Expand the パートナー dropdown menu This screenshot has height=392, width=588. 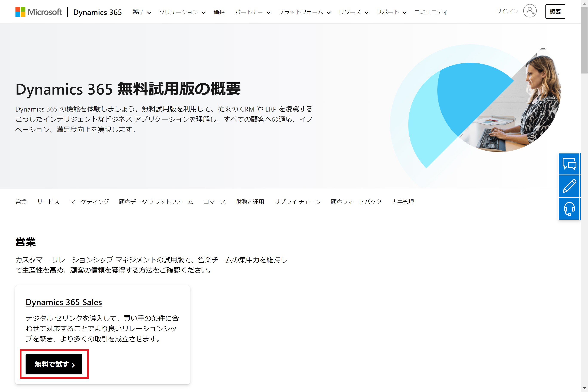(x=253, y=12)
